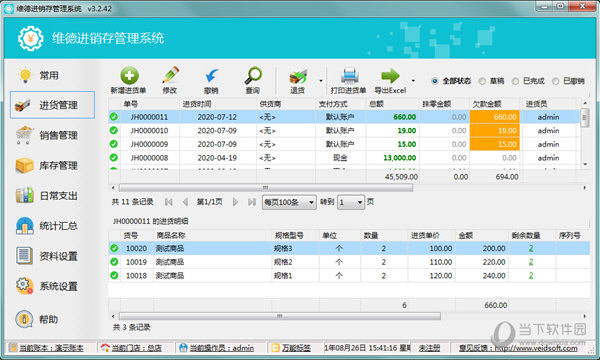Click remaining quantity link for item 10020

pyautogui.click(x=531, y=248)
